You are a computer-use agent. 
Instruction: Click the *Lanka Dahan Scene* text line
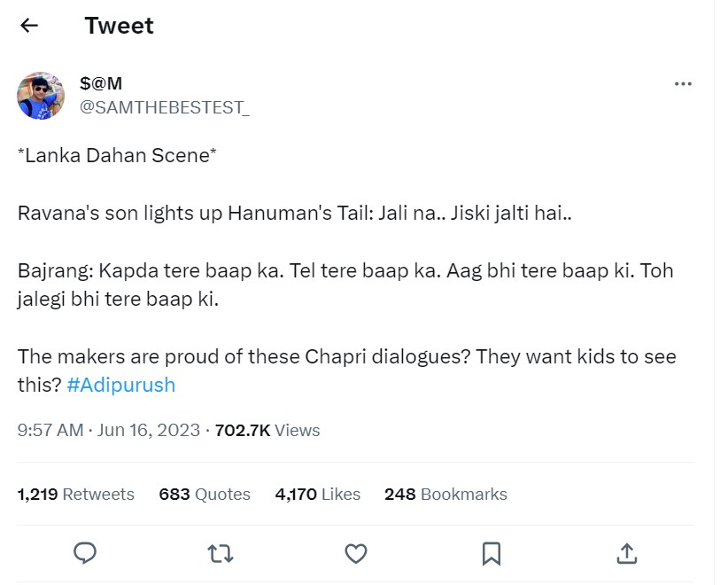click(x=117, y=156)
